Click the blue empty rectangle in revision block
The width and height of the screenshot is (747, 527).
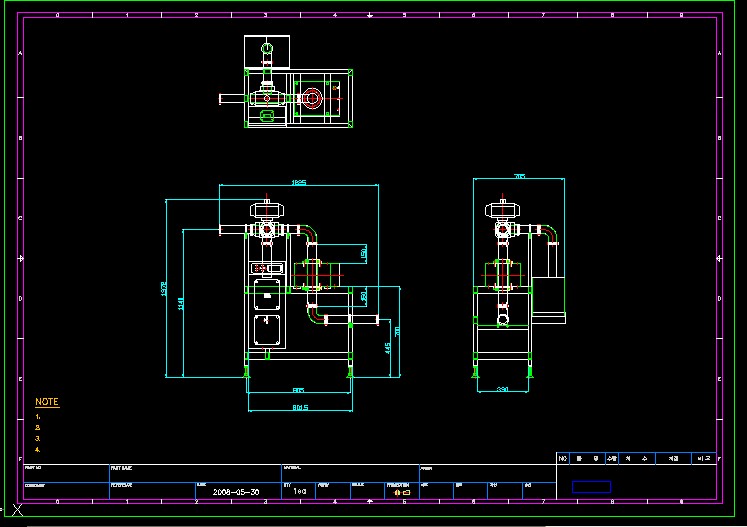pyautogui.click(x=591, y=486)
